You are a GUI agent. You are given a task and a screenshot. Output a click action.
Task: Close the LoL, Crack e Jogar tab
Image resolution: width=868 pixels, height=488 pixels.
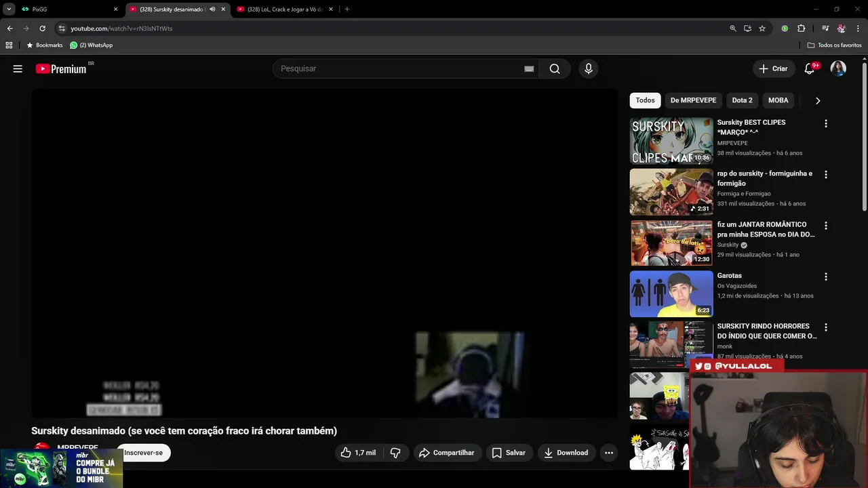tap(331, 9)
